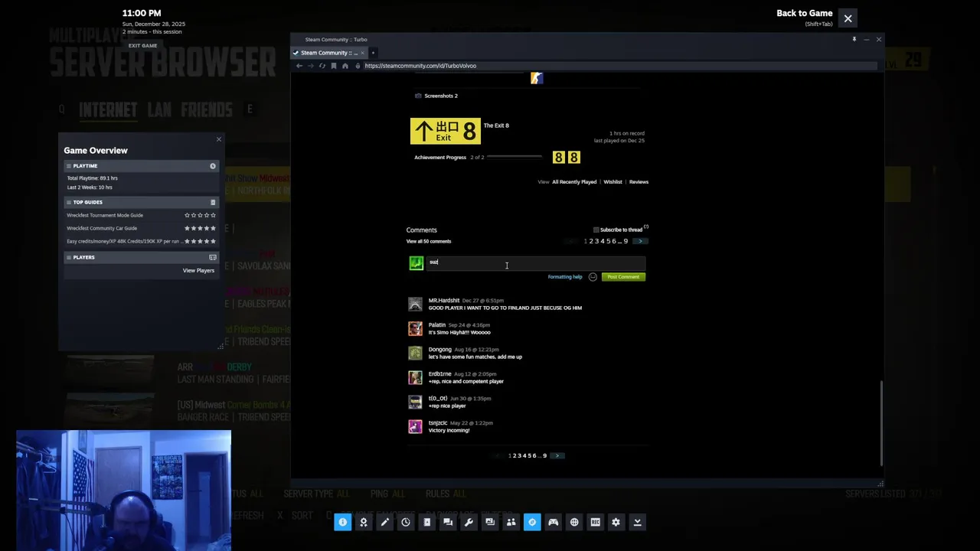Open Settings gear icon in overlay toolbar
Viewport: 980px width, 551px height.
pos(616,522)
